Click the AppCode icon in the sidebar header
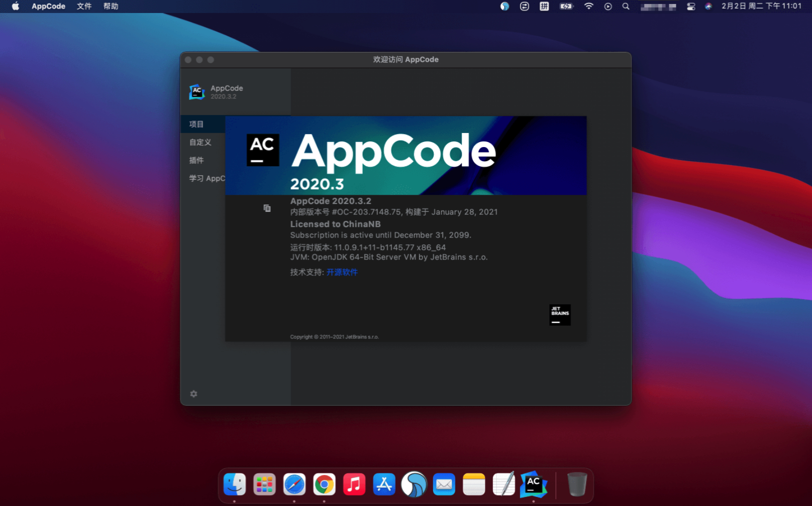Screen dimensions: 812x506 pos(197,92)
